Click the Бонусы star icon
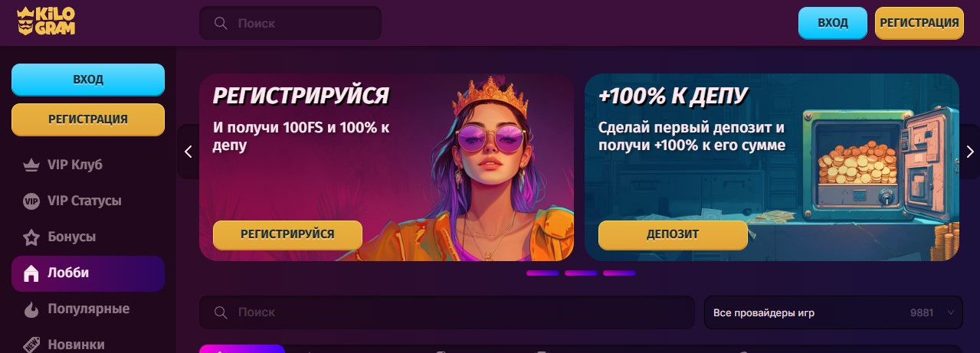 click(31, 237)
